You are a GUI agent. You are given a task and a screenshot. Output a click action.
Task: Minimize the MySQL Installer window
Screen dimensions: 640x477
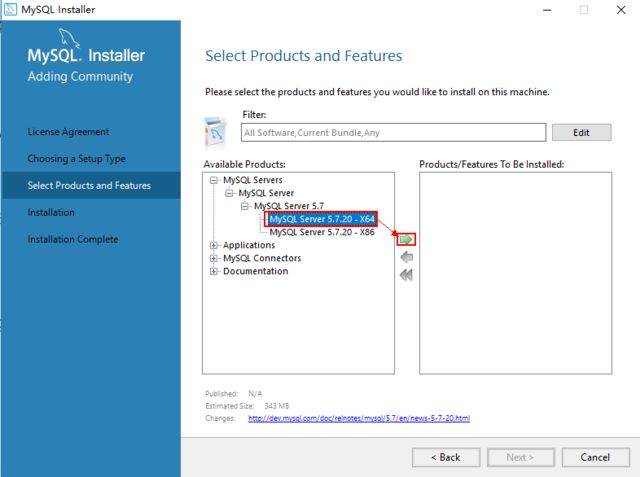point(547,10)
